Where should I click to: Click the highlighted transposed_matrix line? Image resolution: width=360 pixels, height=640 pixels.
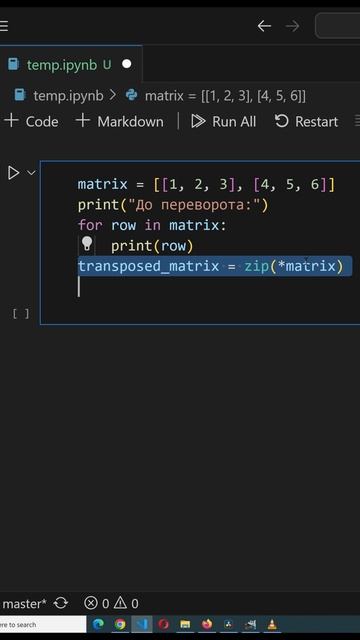click(x=211, y=266)
